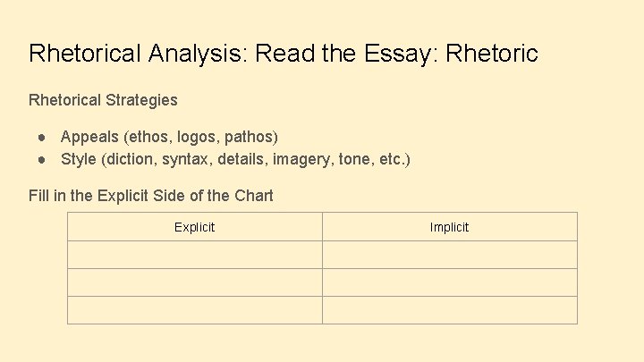
Task: Click first empty cell under Implicit
Action: [449, 255]
